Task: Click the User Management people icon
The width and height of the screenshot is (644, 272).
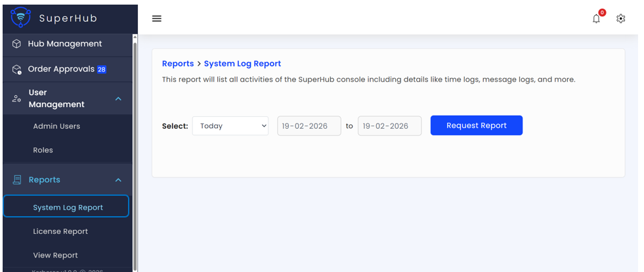Action: (17, 99)
